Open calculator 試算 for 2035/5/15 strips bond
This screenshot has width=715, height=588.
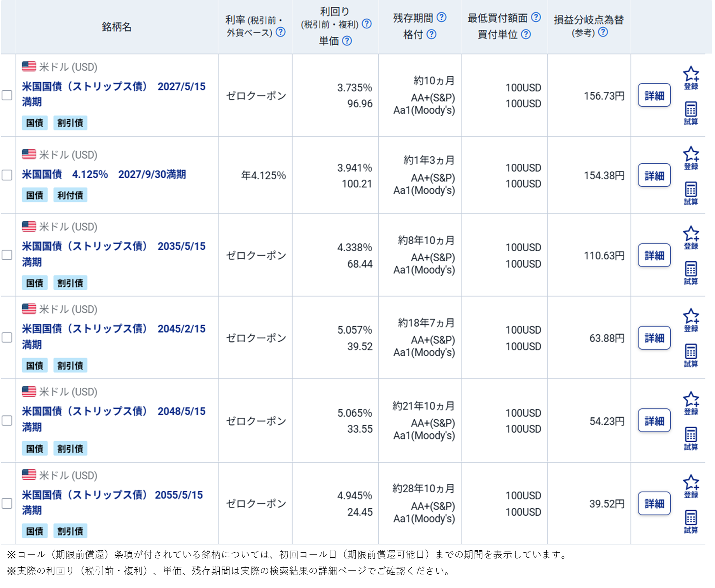pyautogui.click(x=691, y=273)
